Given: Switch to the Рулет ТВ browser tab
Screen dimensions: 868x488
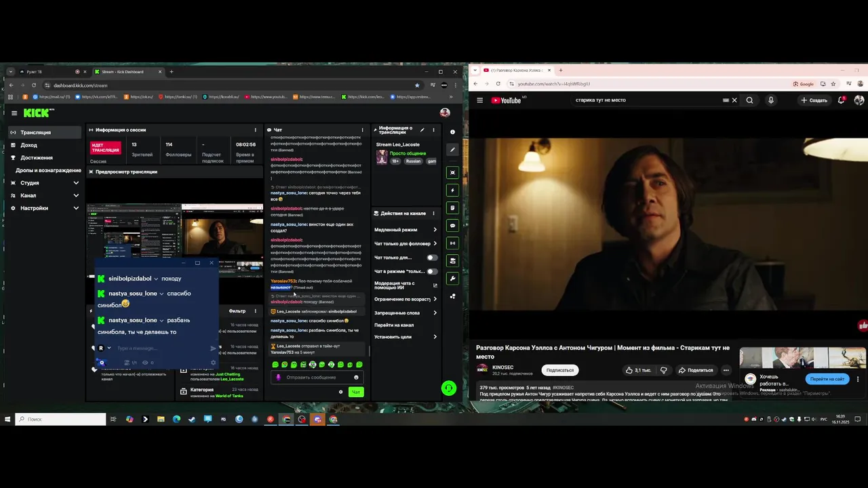Looking at the screenshot, I should (51, 72).
